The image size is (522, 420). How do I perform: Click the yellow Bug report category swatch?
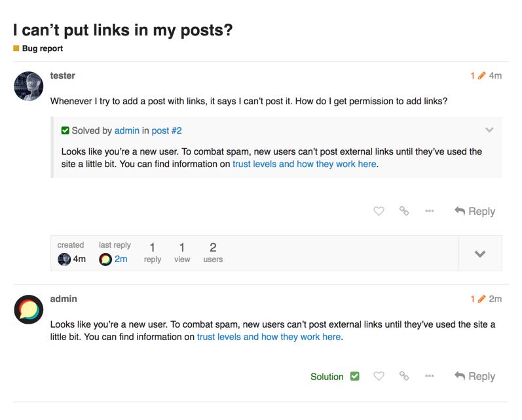point(16,48)
